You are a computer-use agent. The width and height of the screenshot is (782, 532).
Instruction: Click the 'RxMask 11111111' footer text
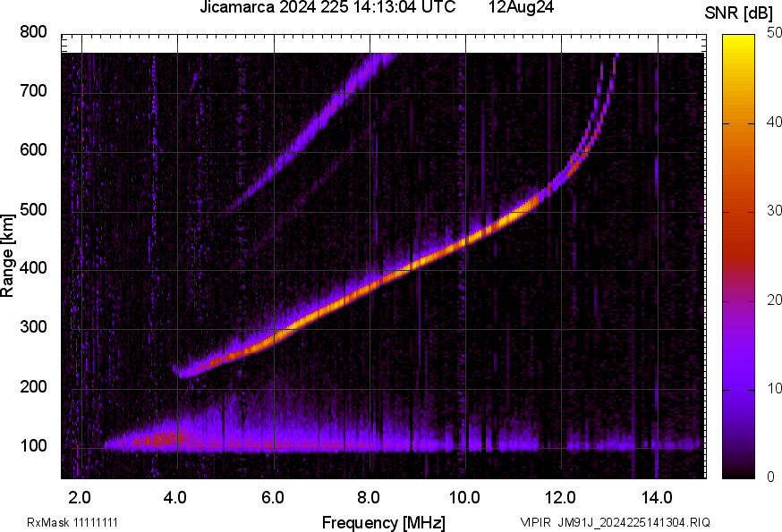click(x=72, y=522)
